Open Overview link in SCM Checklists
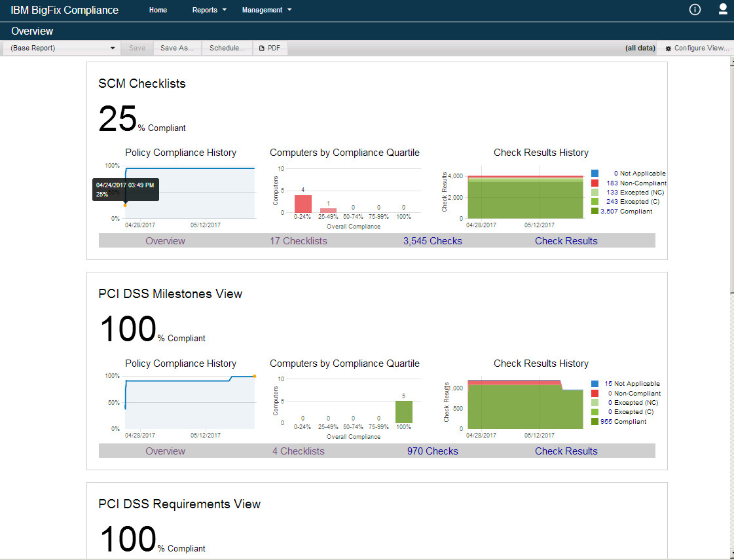This screenshot has height=560, width=734. [x=165, y=240]
